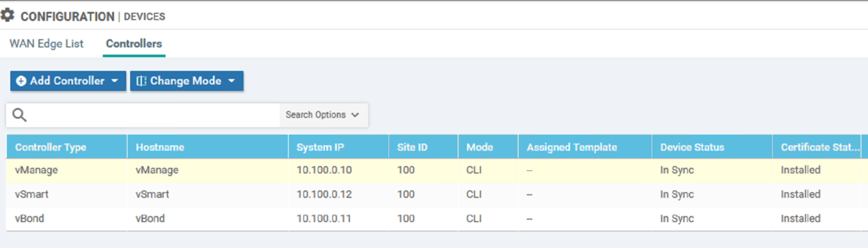Screen dimensions: 868x248
Task: Open the Change Mode dropdown
Action: pos(187,81)
